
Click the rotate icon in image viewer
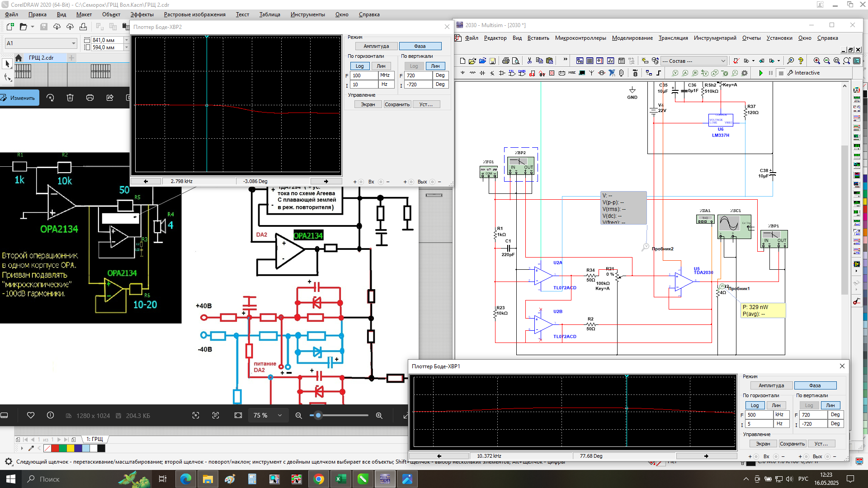click(50, 98)
